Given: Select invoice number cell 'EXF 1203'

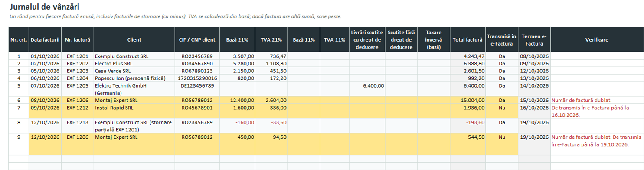Looking at the screenshot, I should (x=78, y=71).
